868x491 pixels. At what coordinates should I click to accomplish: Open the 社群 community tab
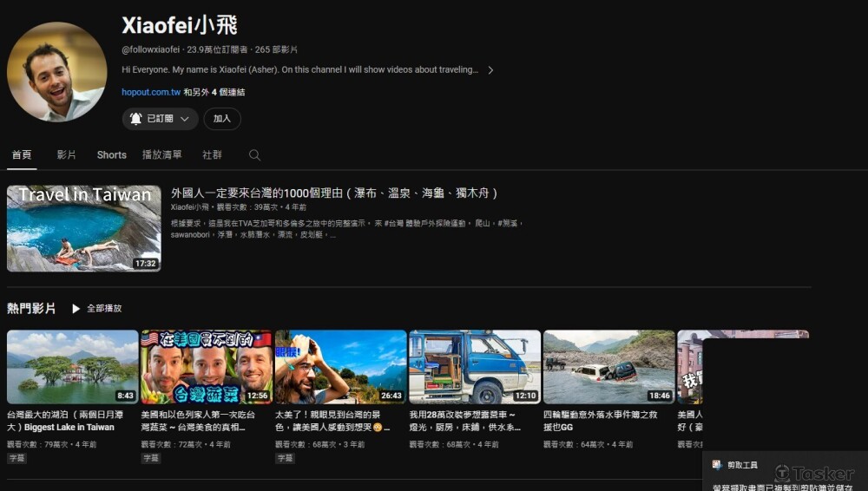(x=212, y=155)
